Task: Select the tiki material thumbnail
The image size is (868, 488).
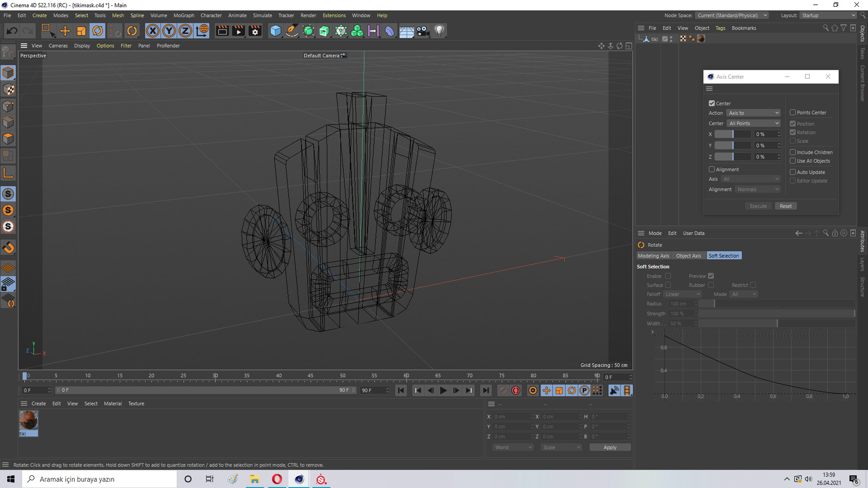Action: click(x=28, y=421)
